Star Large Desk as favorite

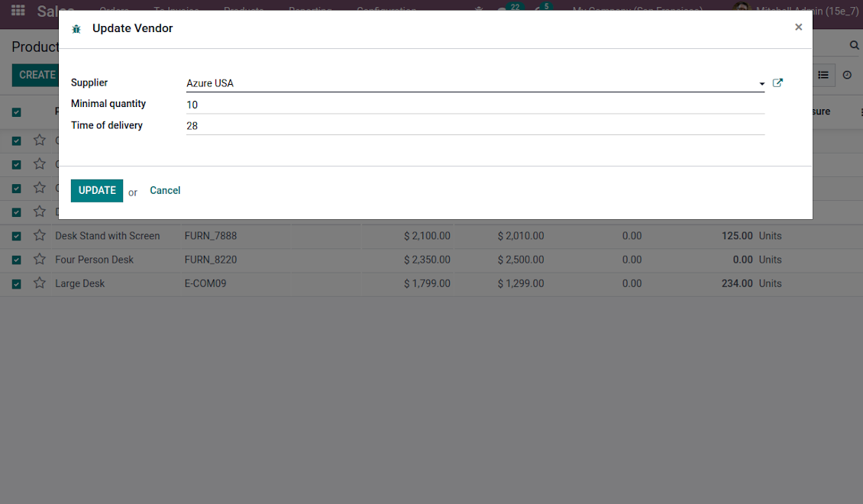pyautogui.click(x=40, y=283)
